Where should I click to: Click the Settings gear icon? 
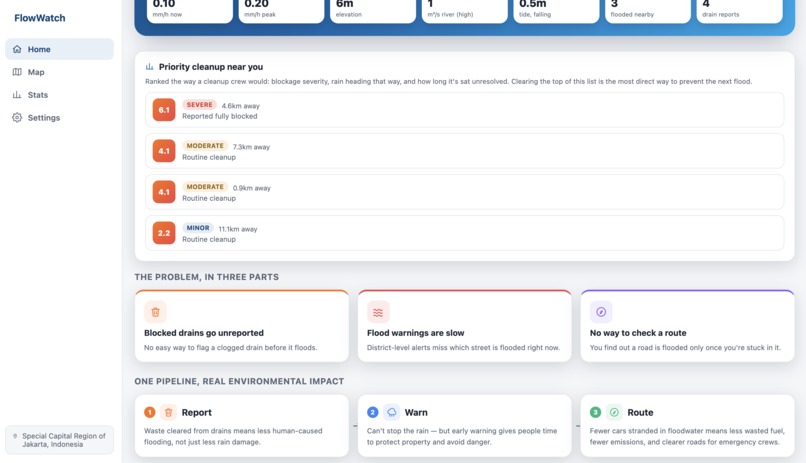coord(17,118)
